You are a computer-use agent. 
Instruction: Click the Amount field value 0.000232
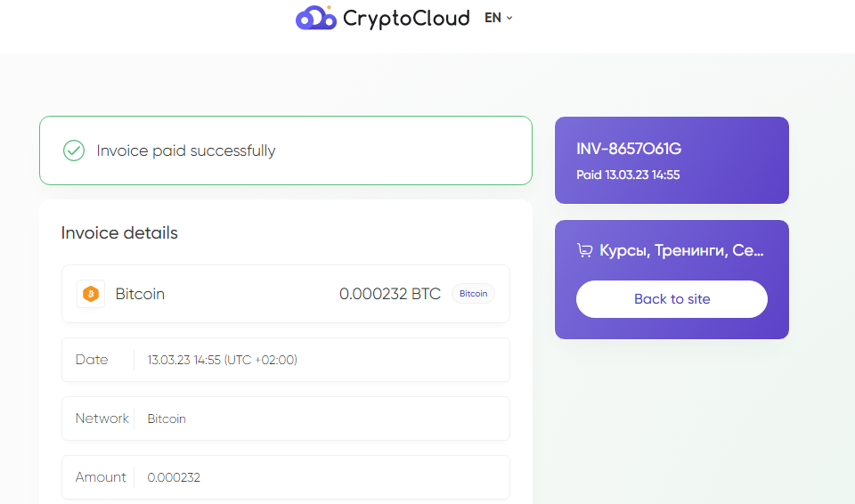point(174,477)
